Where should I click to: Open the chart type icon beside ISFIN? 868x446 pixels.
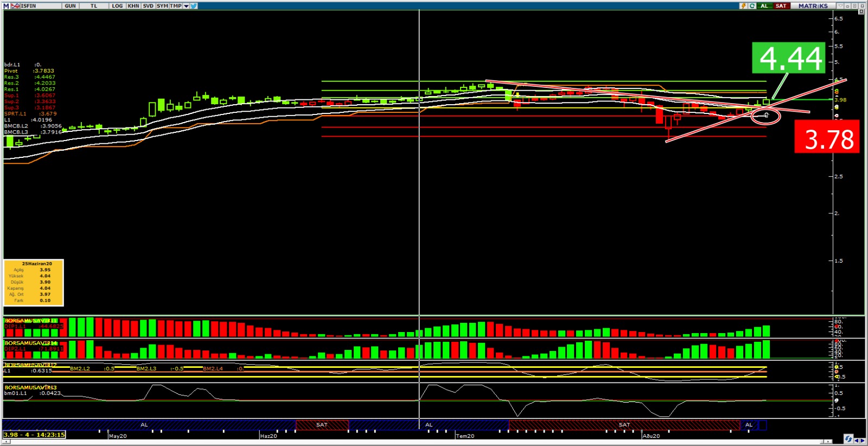click(15, 6)
